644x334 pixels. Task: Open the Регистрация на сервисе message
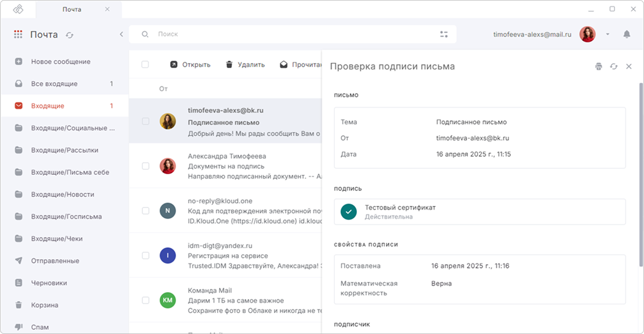tap(225, 255)
